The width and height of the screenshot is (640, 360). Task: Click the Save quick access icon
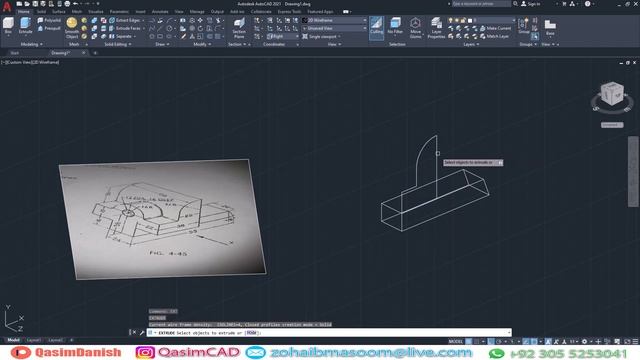pyautogui.click(x=35, y=4)
